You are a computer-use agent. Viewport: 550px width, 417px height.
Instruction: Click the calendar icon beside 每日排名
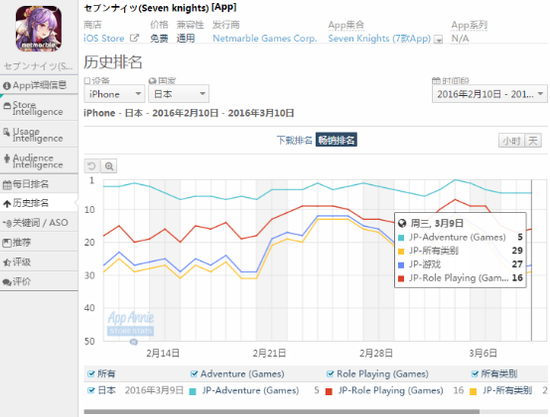point(7,184)
